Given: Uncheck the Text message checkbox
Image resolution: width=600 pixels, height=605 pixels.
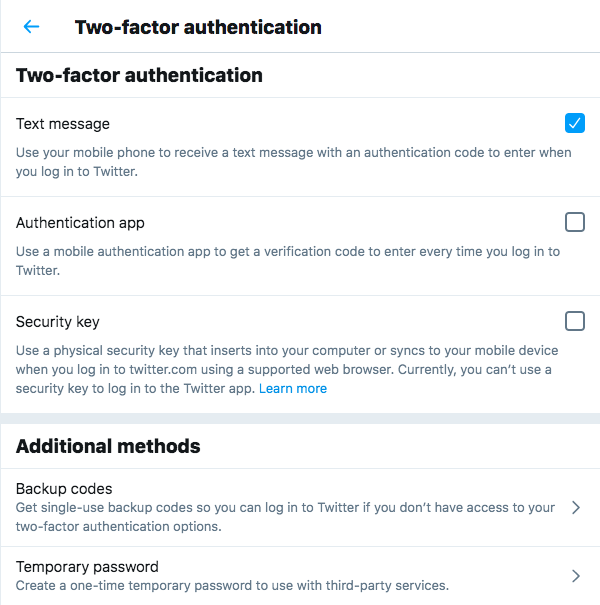Looking at the screenshot, I should click(x=575, y=123).
